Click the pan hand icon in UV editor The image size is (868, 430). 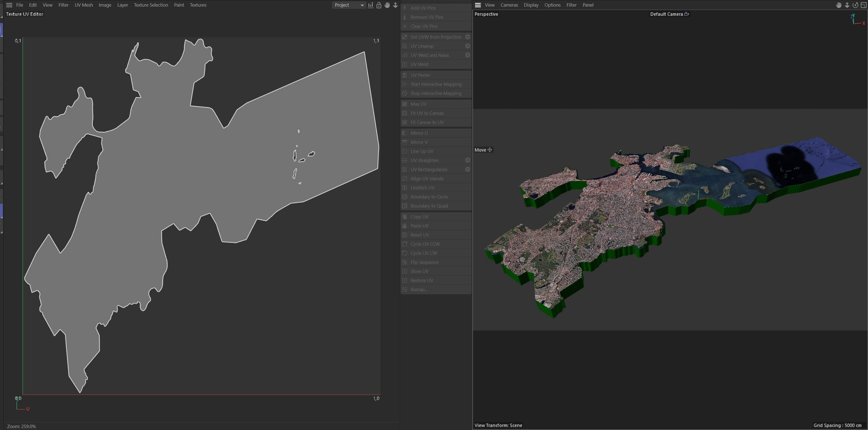387,5
